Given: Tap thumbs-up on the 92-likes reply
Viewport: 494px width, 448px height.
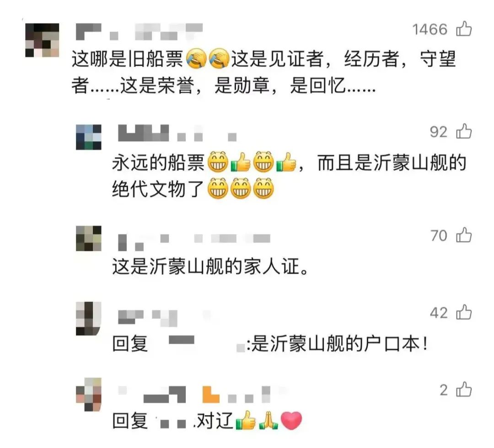Looking at the screenshot, I should pos(464,131).
